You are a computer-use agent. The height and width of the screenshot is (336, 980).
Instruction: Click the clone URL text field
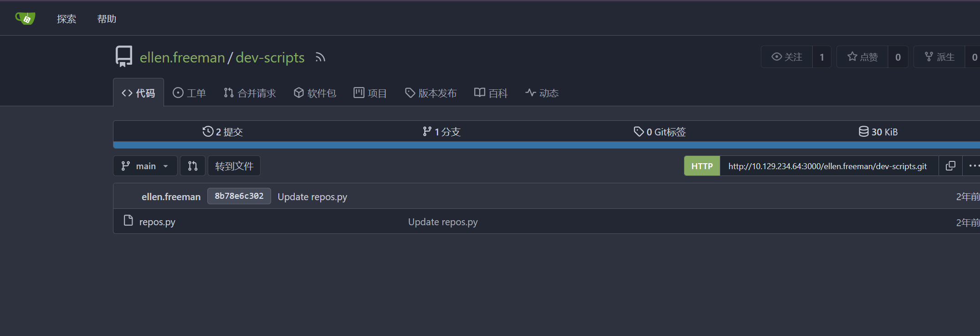coord(827,166)
